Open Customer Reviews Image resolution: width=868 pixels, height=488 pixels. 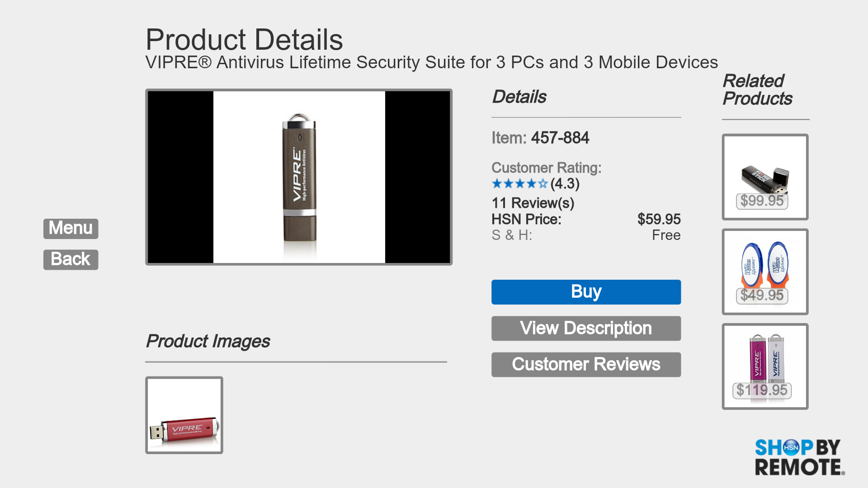point(586,365)
